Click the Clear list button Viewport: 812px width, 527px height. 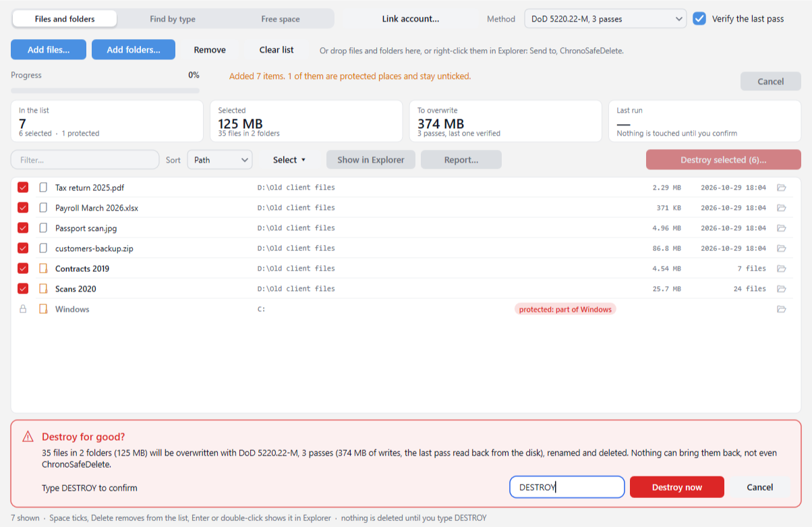pos(277,49)
